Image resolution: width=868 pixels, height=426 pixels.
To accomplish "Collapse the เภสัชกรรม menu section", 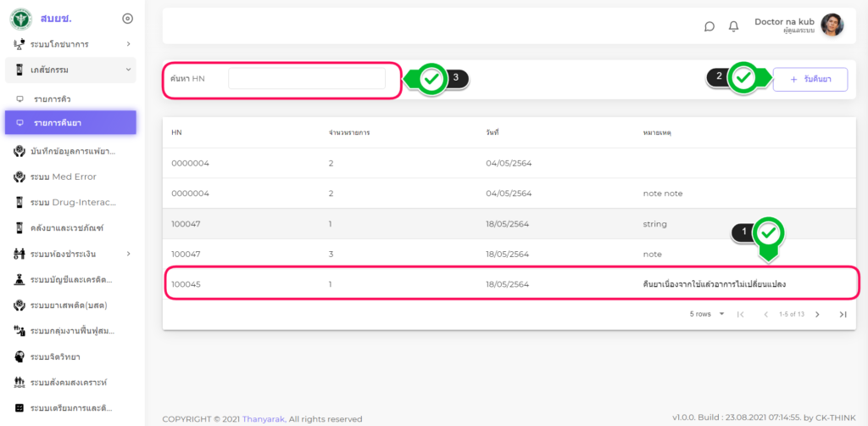I will [x=128, y=70].
